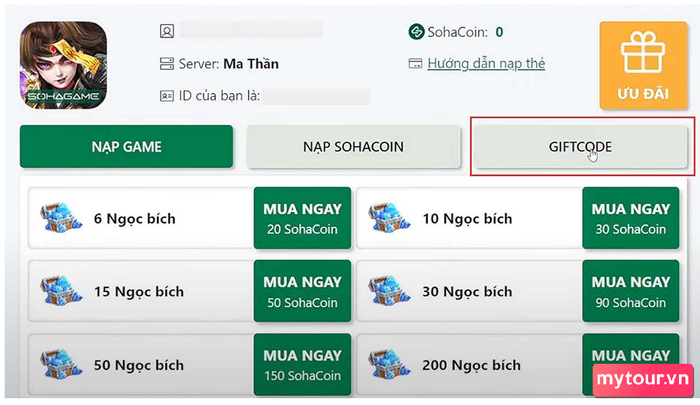700x405 pixels.
Task: Open the Hướng dẫn nạp thẻ link
Action: click(x=486, y=64)
